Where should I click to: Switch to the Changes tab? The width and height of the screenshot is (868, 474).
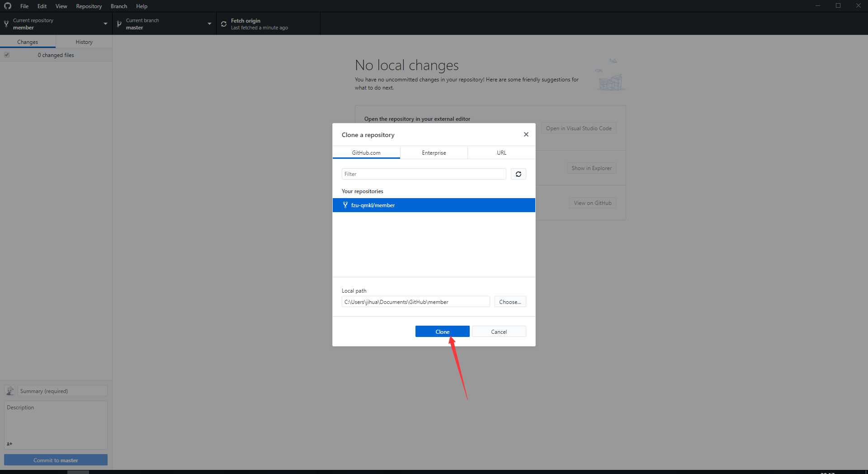click(x=28, y=42)
